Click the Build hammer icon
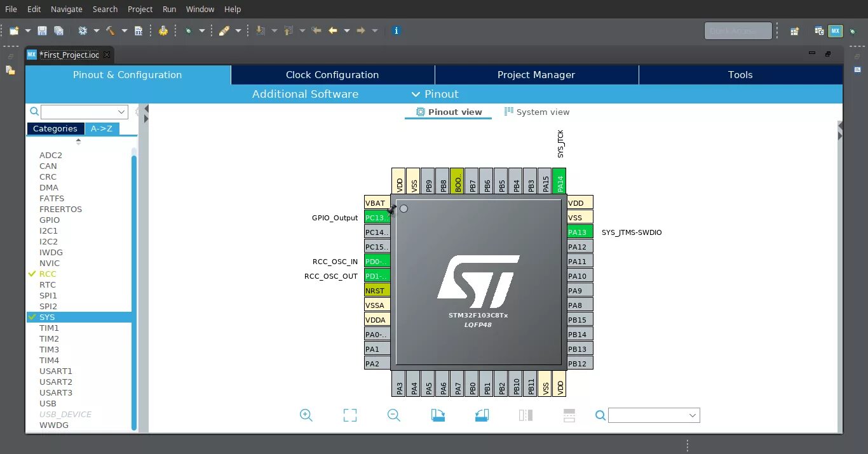The image size is (868, 454). click(x=110, y=30)
